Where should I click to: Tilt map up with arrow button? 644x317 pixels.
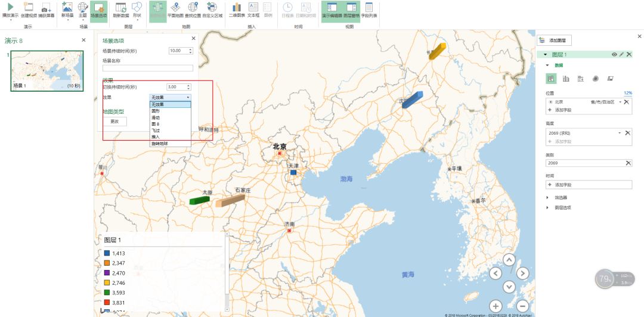tap(509, 260)
